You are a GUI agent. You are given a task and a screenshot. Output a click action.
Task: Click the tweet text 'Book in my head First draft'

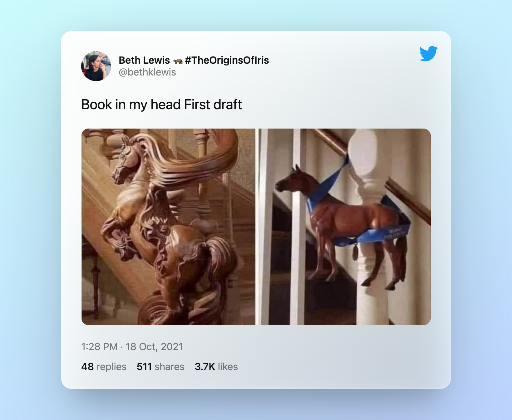pos(161,105)
